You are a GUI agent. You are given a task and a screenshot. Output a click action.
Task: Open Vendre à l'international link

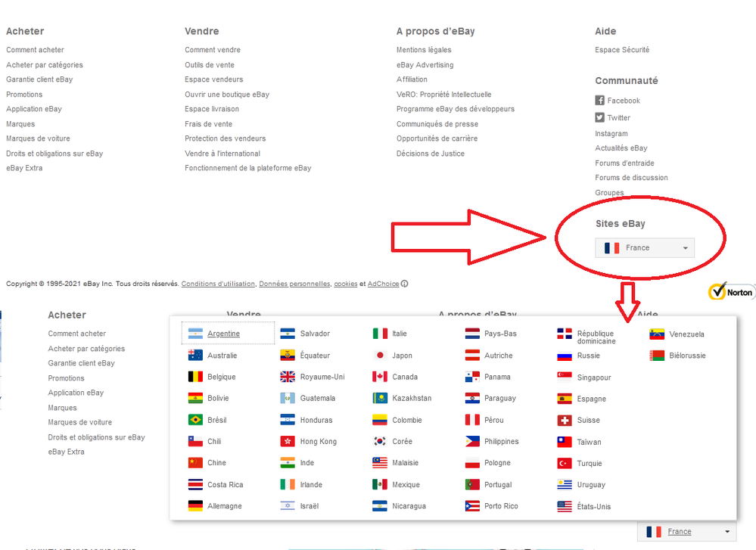coord(222,154)
